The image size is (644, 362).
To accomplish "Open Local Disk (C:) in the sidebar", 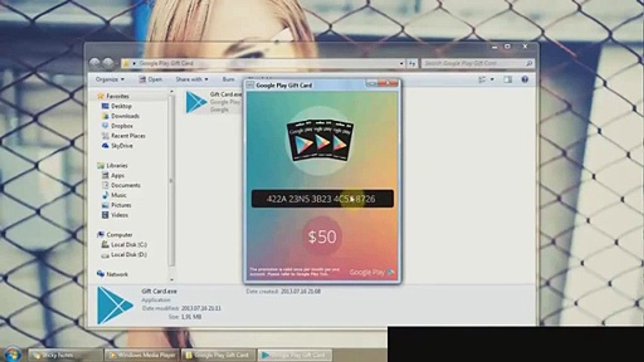I will (129, 245).
